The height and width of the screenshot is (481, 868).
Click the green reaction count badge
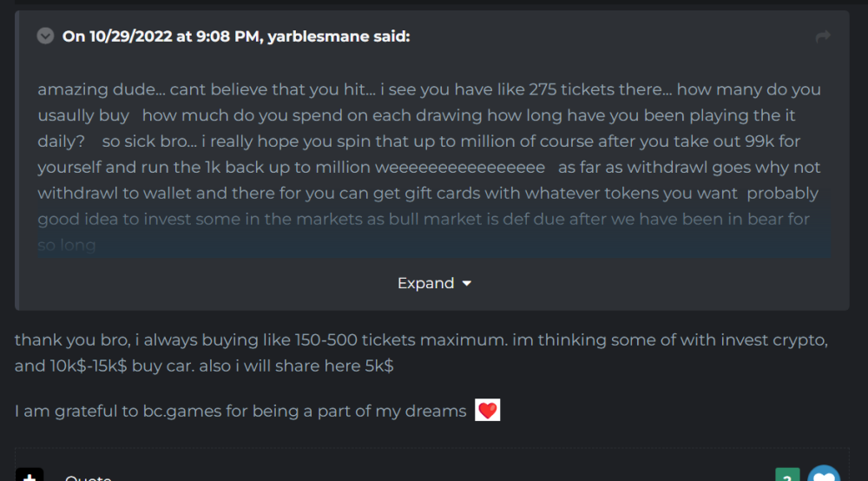click(x=787, y=475)
